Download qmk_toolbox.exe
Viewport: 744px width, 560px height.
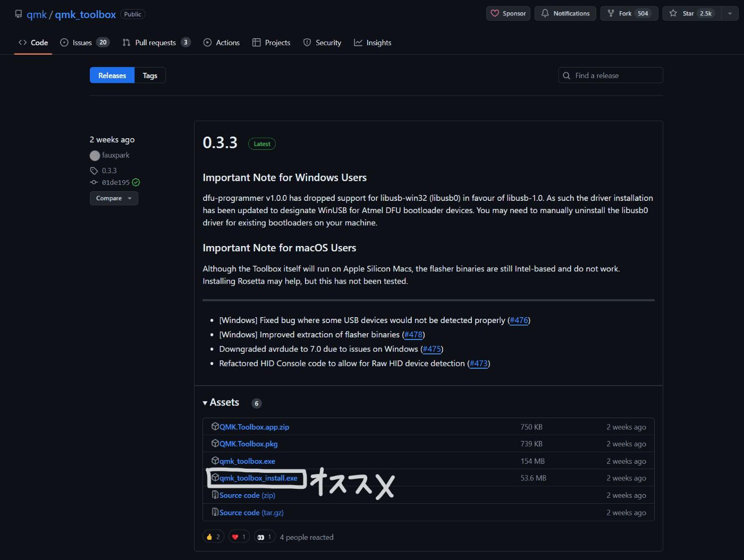coord(247,461)
